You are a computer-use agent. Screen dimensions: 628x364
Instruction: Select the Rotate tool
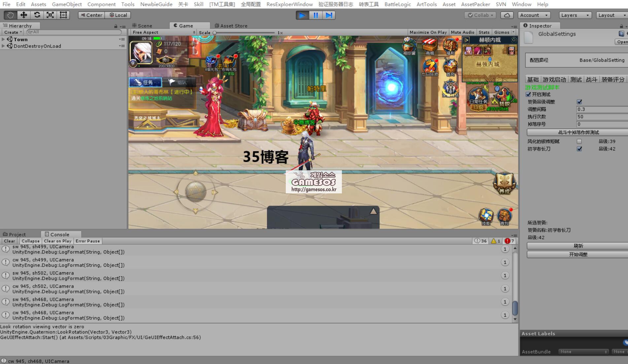[37, 15]
